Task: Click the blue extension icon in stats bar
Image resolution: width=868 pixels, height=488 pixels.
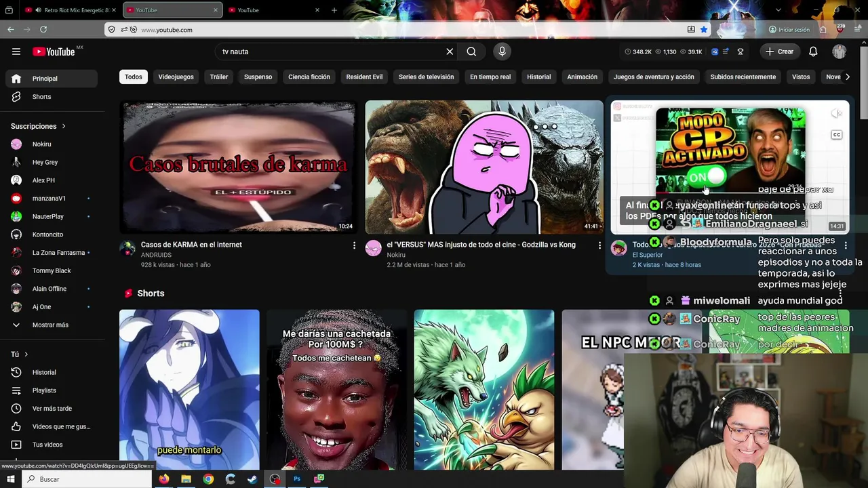Action: 715,52
